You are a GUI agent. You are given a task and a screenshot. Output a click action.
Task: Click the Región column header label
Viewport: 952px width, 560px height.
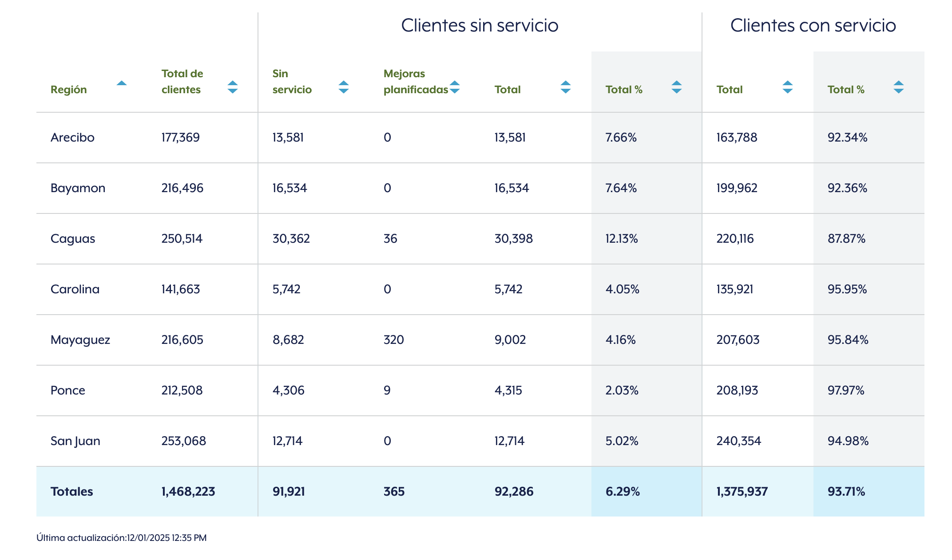68,90
